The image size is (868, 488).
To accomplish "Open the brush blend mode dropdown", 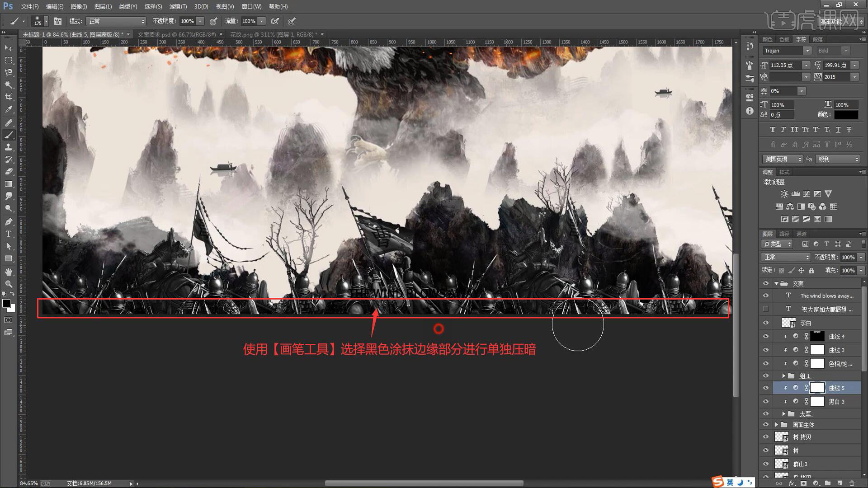I will tap(117, 21).
